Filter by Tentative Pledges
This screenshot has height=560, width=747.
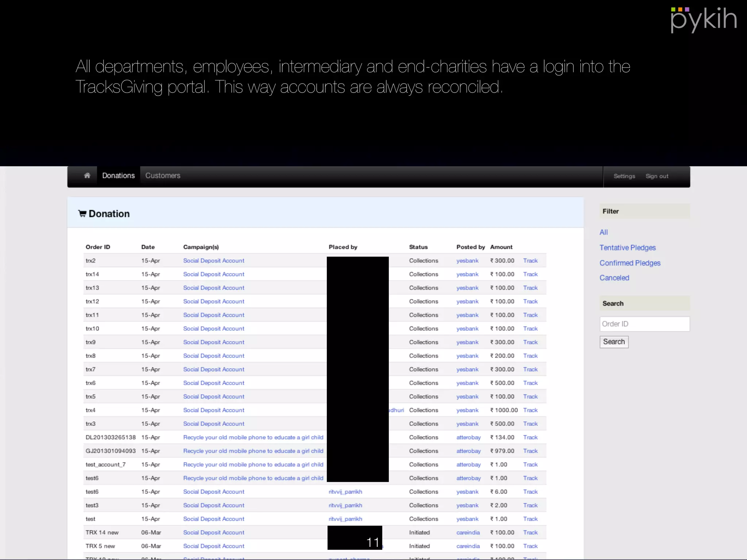point(627,248)
